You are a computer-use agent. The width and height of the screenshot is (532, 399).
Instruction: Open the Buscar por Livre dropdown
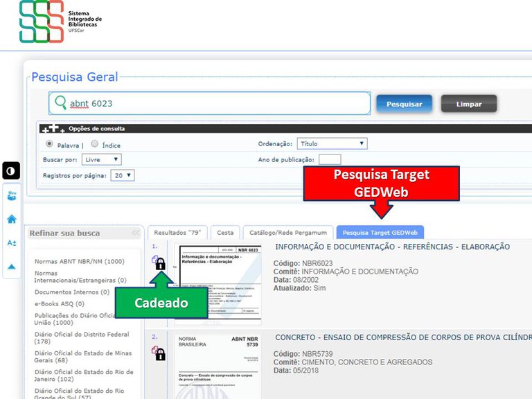[102, 159]
